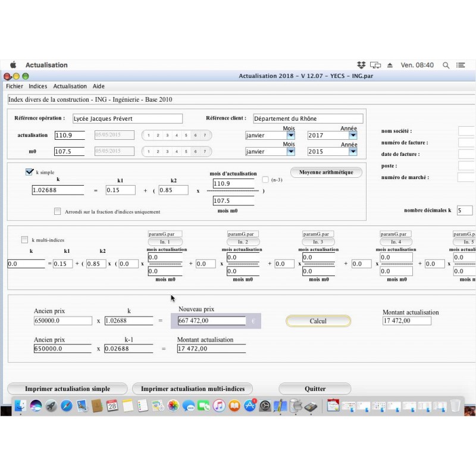
Task: Open System Preferences gear in dock
Action: (265, 406)
